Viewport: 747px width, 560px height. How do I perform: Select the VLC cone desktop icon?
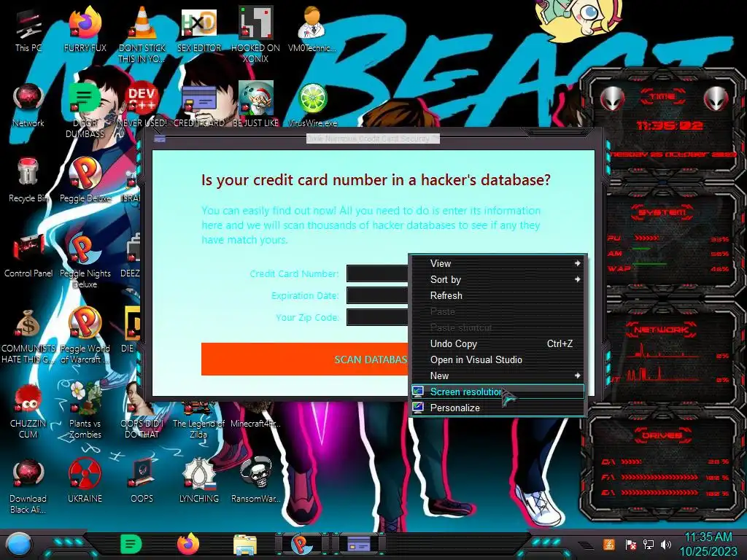pos(142,35)
